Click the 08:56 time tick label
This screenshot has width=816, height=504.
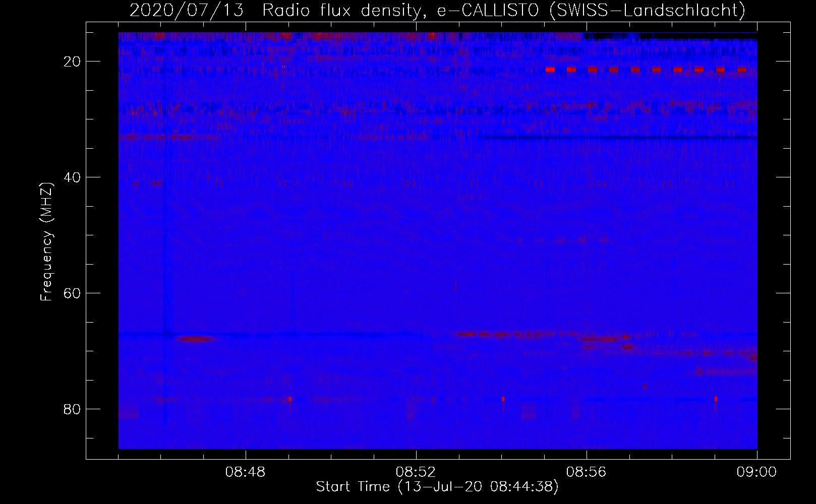[x=587, y=472]
